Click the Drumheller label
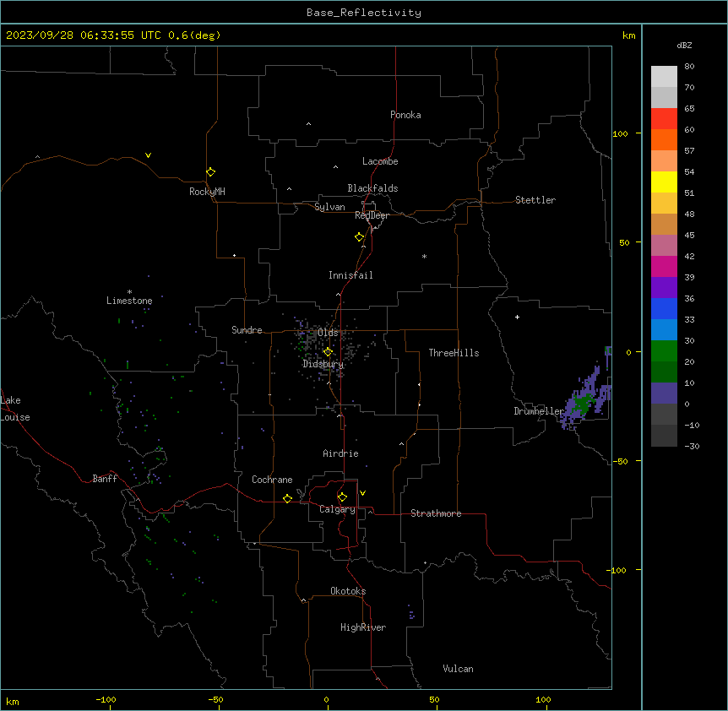The image size is (728, 711). pyautogui.click(x=539, y=411)
